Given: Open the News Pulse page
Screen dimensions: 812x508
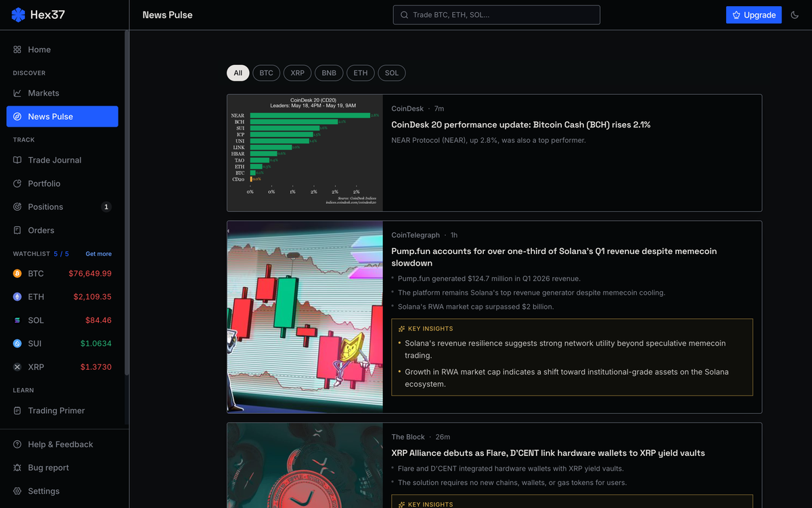Looking at the screenshot, I should (62, 117).
